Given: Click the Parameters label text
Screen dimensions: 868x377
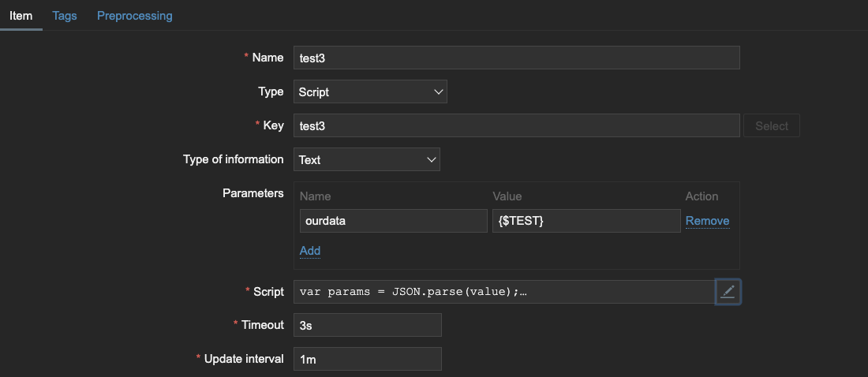Looking at the screenshot, I should point(253,193).
